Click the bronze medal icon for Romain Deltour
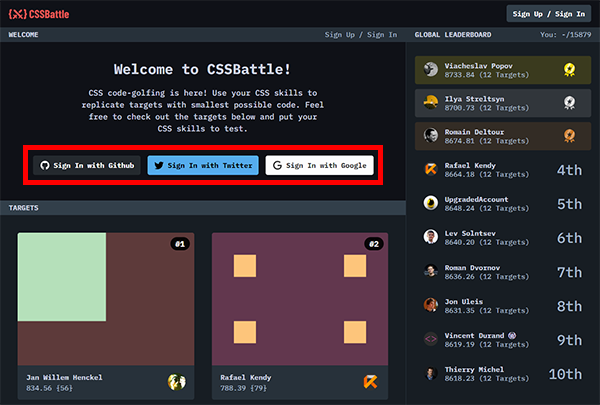Image resolution: width=600 pixels, height=405 pixels. 569,136
